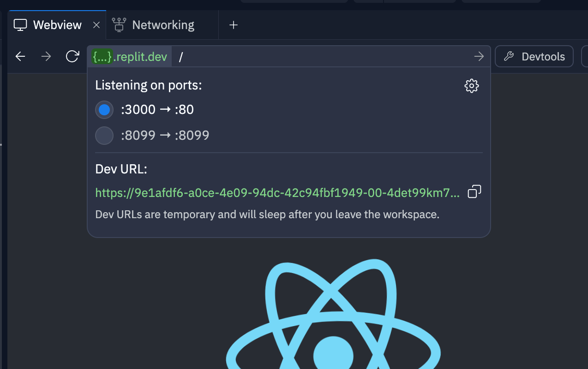Click the '.replit.dev' domain text
This screenshot has height=369, width=588.
[x=140, y=57]
